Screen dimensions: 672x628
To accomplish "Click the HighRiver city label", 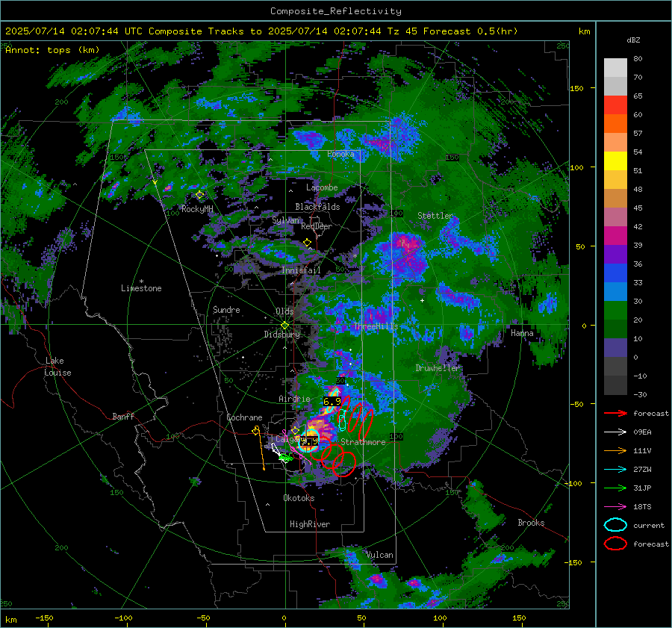I will pos(310,525).
